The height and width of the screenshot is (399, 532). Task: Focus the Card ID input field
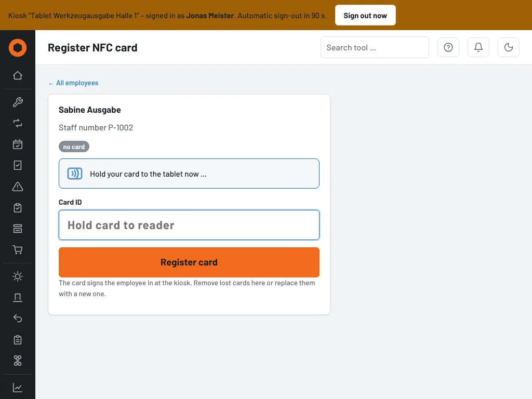(189, 225)
